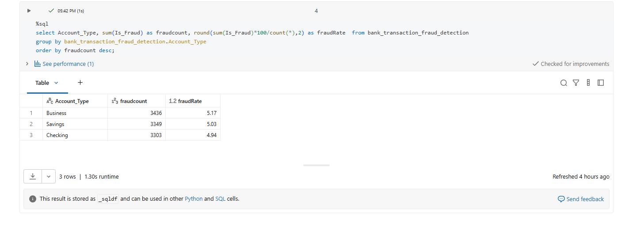This screenshot has height=225, width=644.
Task: Click the string type icon beside Account_Type
Action: (50, 101)
